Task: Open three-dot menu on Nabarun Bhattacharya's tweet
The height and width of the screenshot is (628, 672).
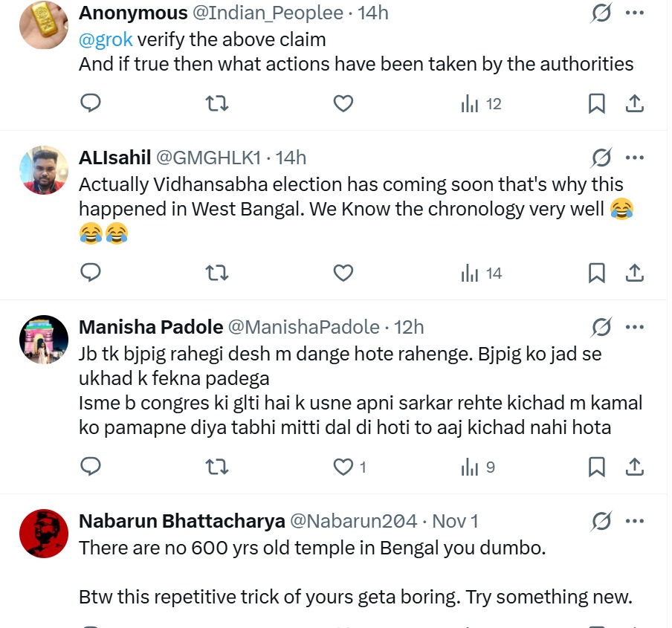Action: point(634,521)
